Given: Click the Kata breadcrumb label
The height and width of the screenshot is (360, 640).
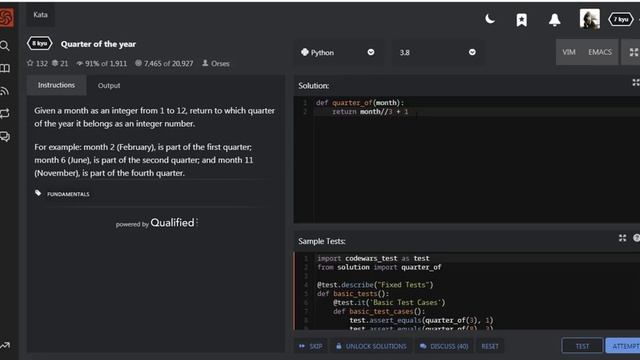Looking at the screenshot, I should pos(40,15).
